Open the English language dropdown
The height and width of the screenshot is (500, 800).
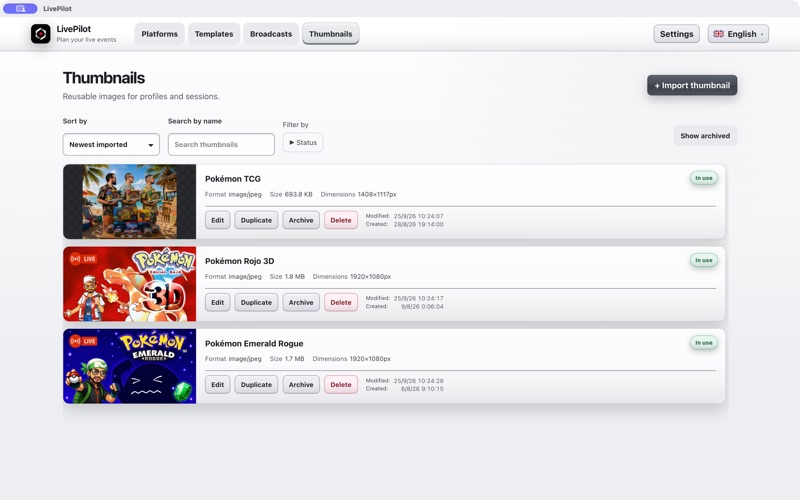click(x=738, y=34)
